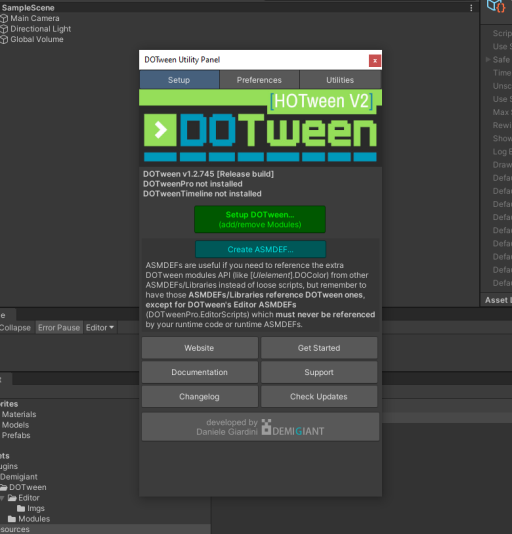
Task: Expand the Safe mode options arrow in Inspector
Action: (488, 60)
